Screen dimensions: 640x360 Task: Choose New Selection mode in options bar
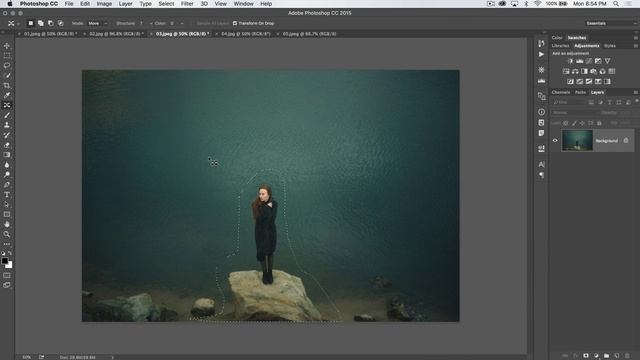(31, 23)
